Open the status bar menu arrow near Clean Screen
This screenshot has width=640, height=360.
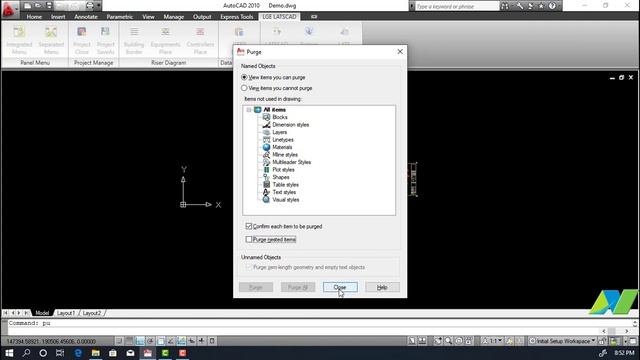pyautogui.click(x=625, y=341)
